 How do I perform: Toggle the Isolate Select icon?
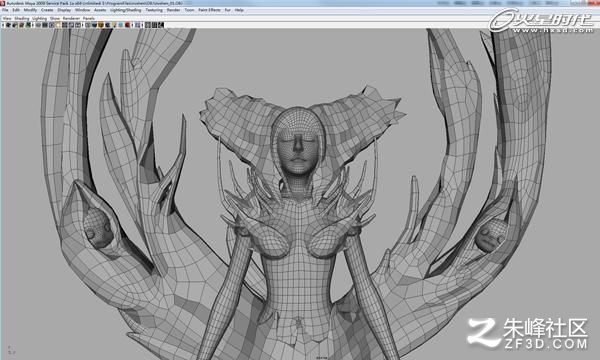coord(138,25)
